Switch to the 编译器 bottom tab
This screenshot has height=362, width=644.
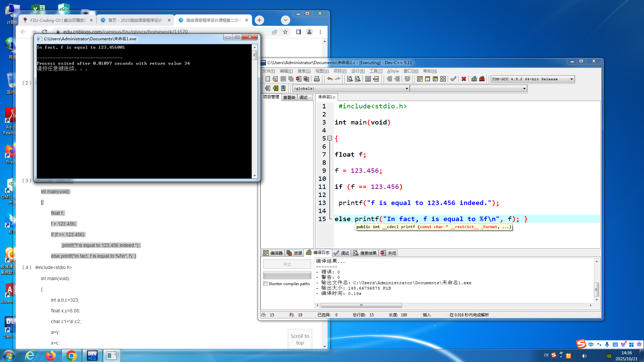(x=273, y=253)
